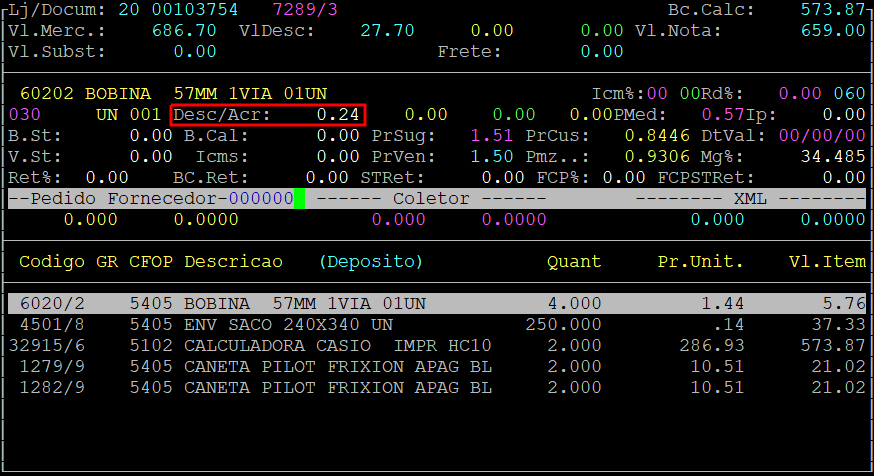Click the Desc/Acr field showing 0.24
The height and width of the screenshot is (476, 874).
268,114
